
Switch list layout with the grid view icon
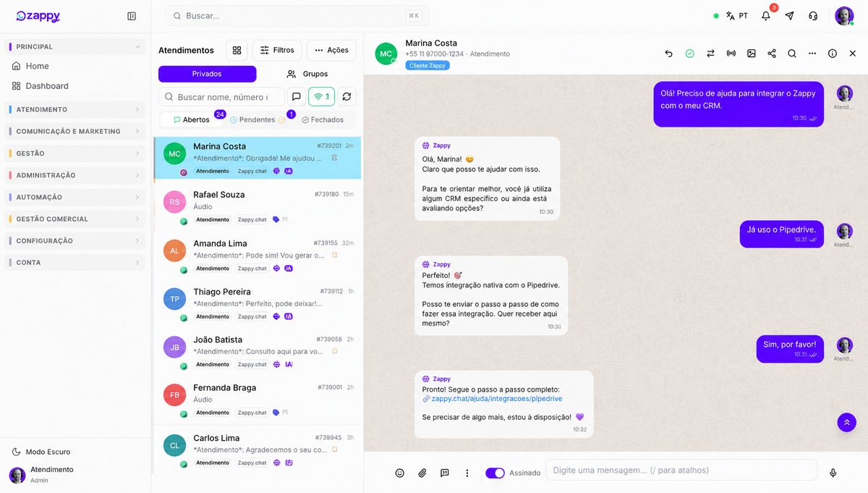pos(237,50)
